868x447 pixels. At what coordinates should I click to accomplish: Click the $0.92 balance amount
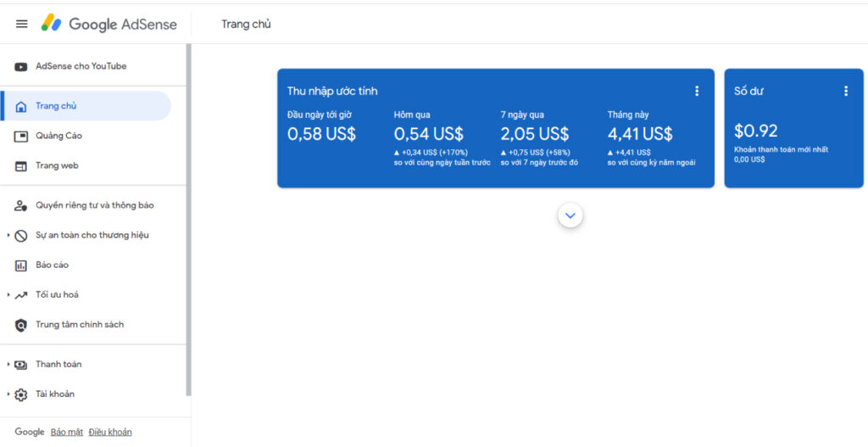click(x=755, y=131)
